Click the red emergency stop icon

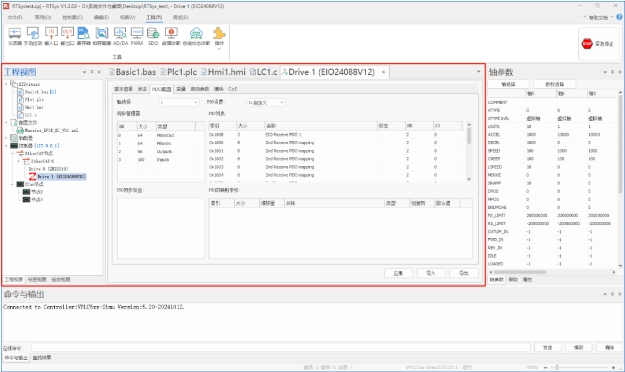coord(587,44)
